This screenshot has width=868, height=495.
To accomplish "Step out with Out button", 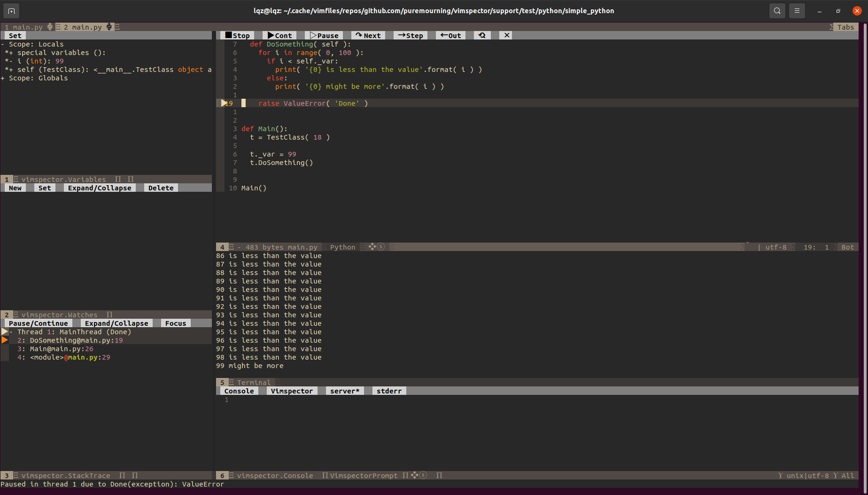I will (450, 35).
